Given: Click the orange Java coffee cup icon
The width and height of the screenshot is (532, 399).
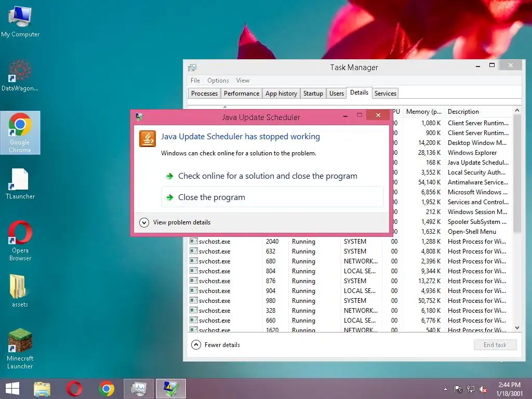Looking at the screenshot, I should coord(148,139).
